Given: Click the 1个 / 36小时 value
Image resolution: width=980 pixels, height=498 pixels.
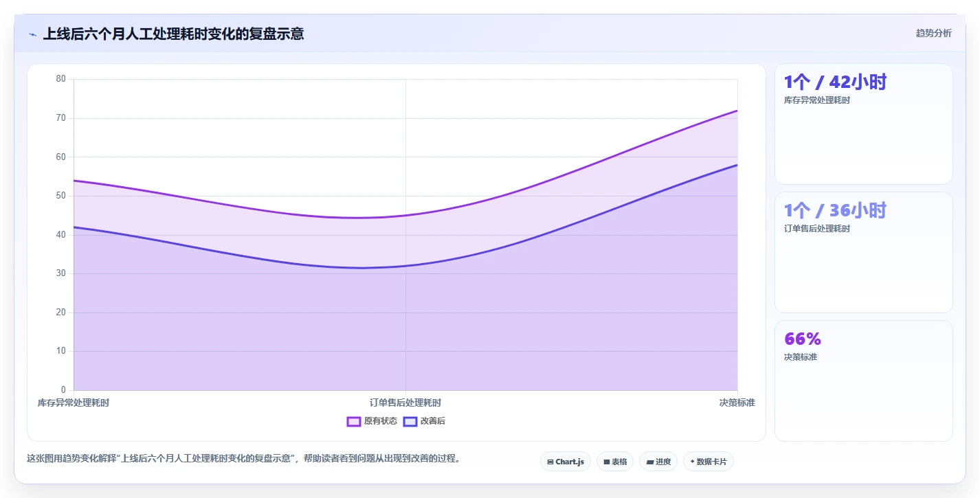Looking at the screenshot, I should click(835, 210).
